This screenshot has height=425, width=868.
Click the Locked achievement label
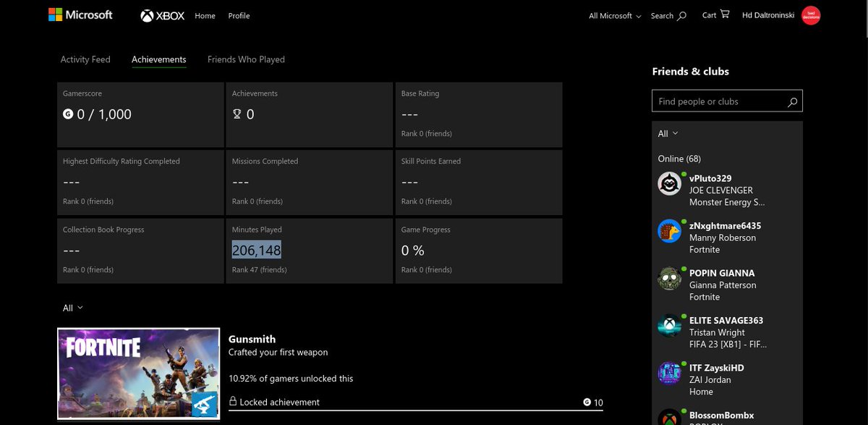point(279,402)
